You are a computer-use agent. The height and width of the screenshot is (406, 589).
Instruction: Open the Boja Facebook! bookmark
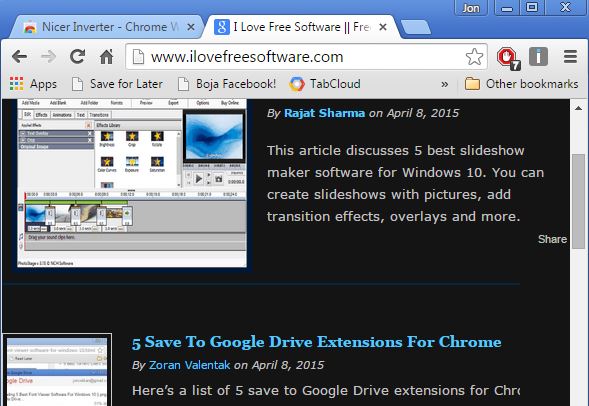(x=227, y=84)
